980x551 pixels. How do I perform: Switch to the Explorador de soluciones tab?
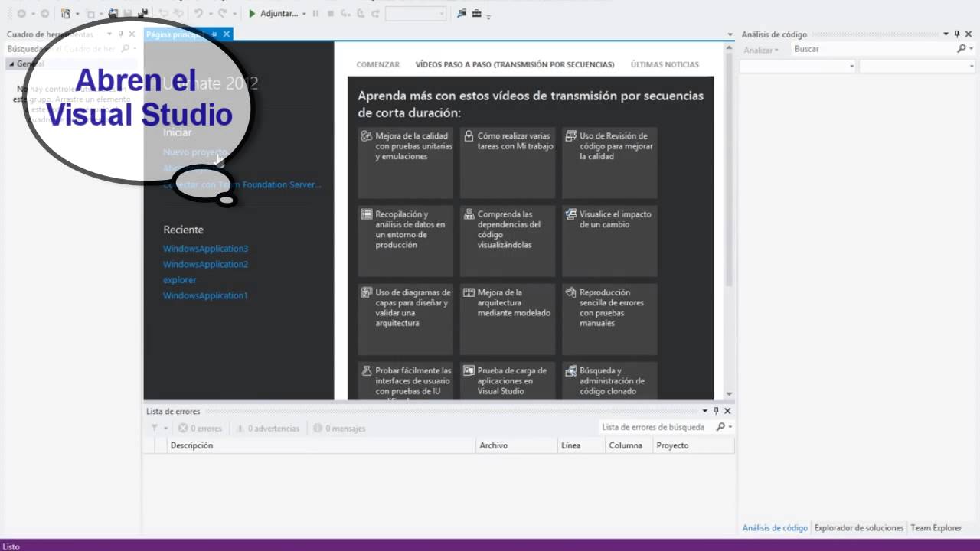859,528
